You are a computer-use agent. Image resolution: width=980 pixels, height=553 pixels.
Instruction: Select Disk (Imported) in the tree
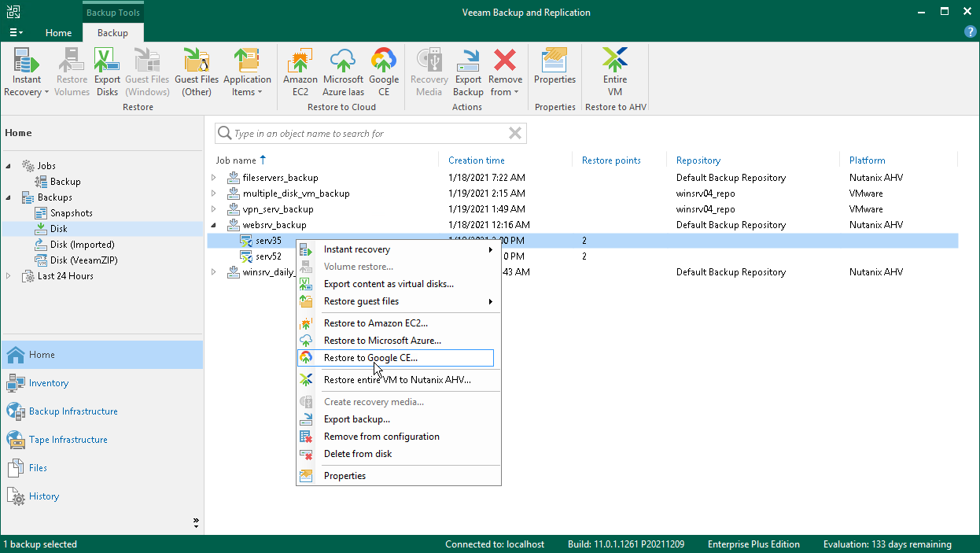pos(82,245)
